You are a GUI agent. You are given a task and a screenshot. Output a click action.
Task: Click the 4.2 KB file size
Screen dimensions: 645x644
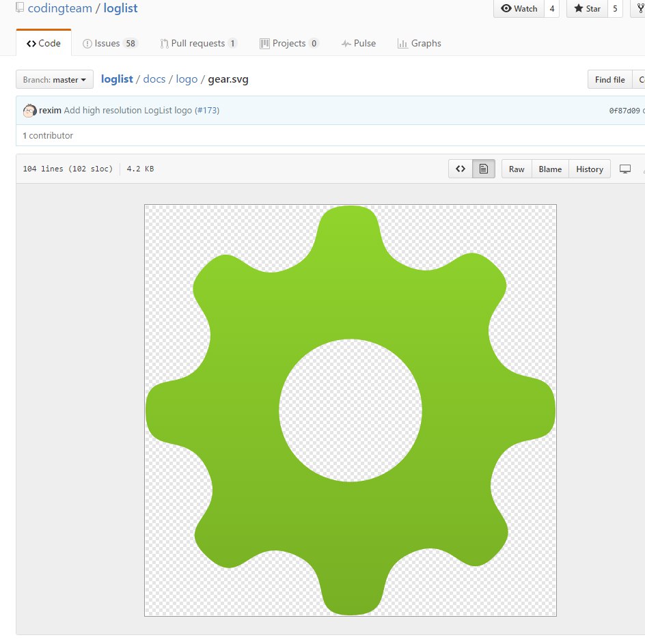(x=140, y=169)
